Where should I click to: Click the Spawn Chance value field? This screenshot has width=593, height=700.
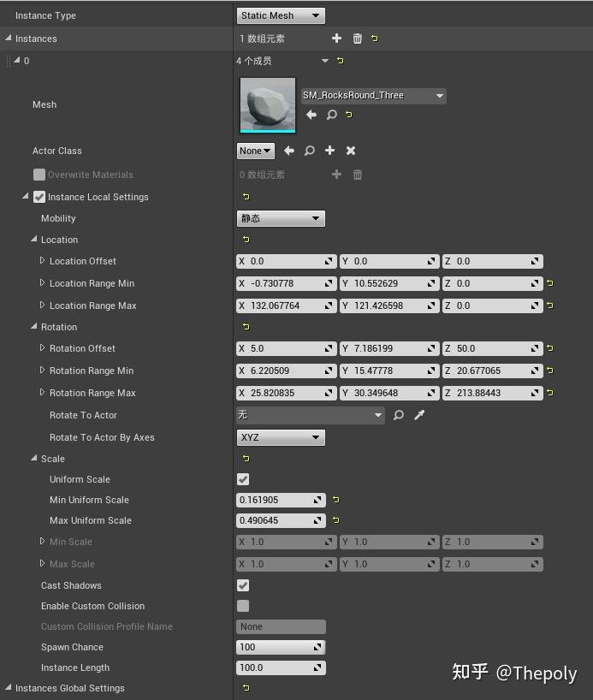[281, 647]
